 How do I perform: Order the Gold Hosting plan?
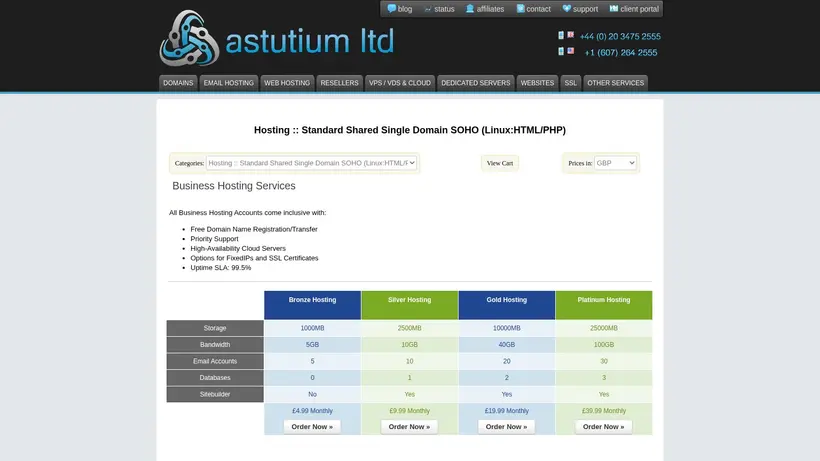[x=506, y=427]
